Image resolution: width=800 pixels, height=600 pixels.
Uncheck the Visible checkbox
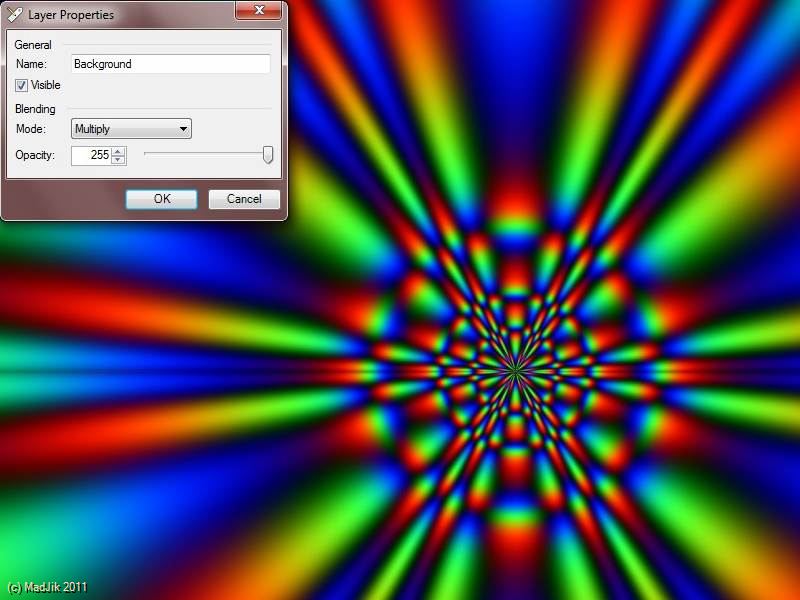pos(21,86)
